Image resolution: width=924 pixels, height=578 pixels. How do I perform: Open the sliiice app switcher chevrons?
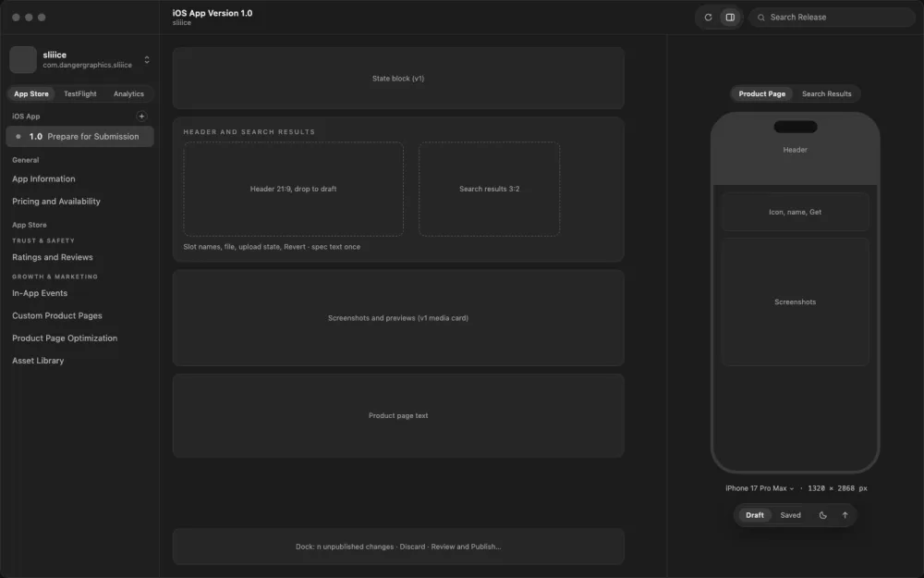click(x=147, y=59)
